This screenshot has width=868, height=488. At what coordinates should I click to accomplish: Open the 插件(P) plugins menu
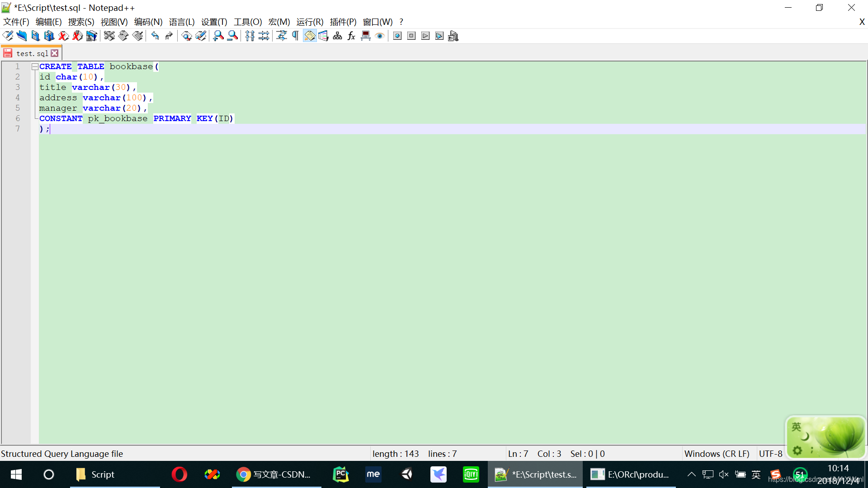pos(343,22)
